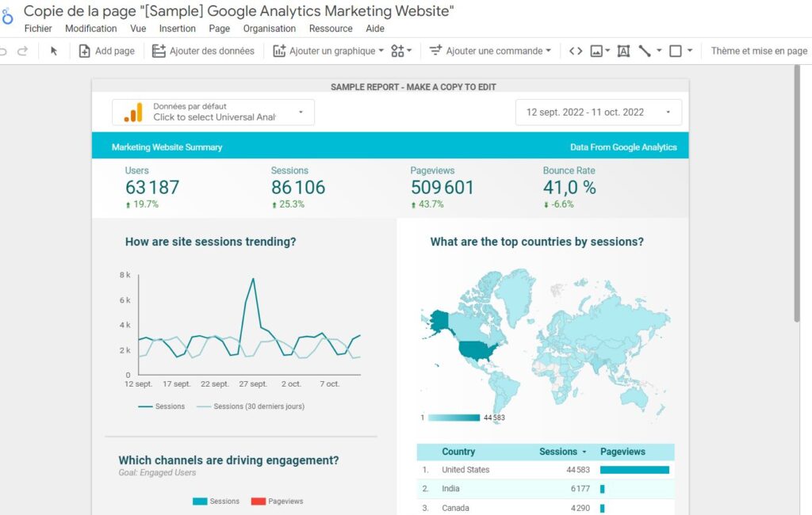
Task: Click the Add page button
Action: pos(106,51)
